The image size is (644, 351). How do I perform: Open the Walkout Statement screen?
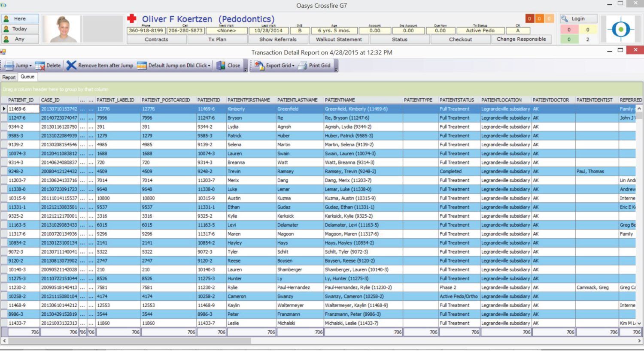click(339, 39)
